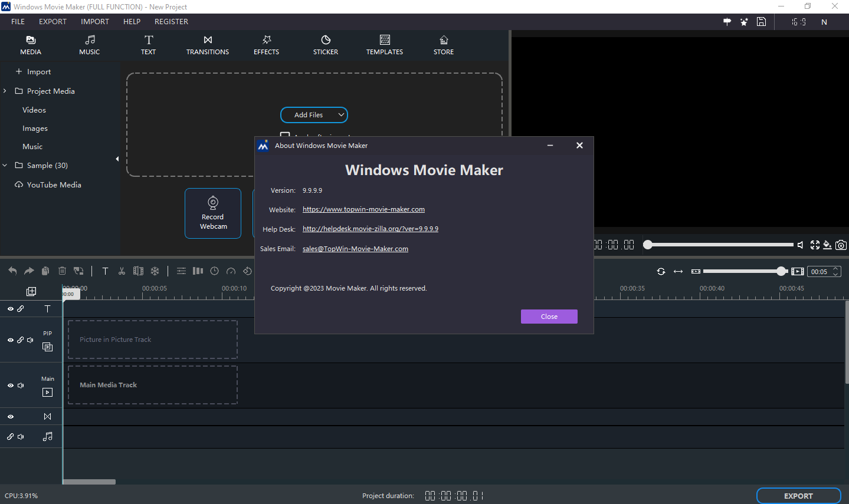Click the Copy icon in timeline toolbar
This screenshot has width=849, height=504.
(x=45, y=271)
